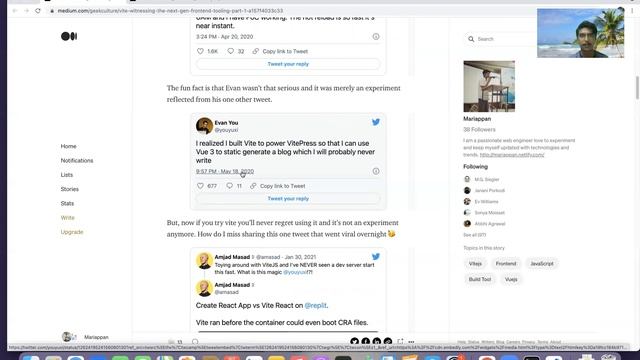
Task: Open Atishi Agrawal in the Following list
Action: pyautogui.click(x=490, y=223)
